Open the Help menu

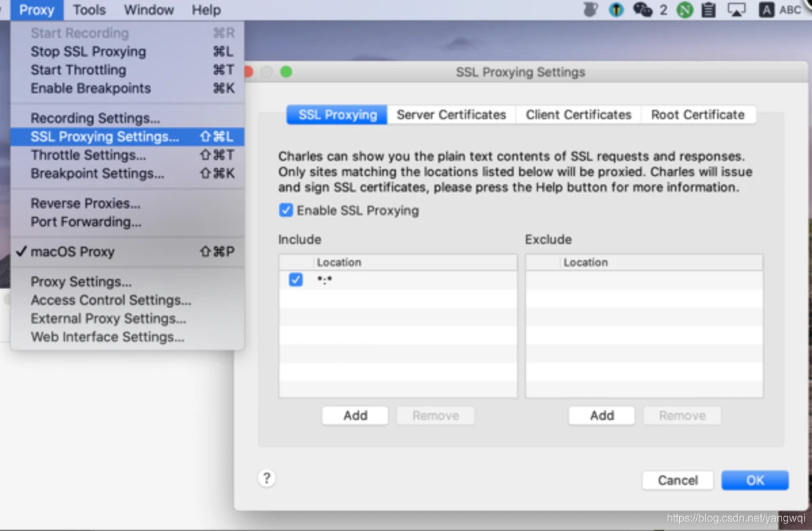tap(206, 10)
